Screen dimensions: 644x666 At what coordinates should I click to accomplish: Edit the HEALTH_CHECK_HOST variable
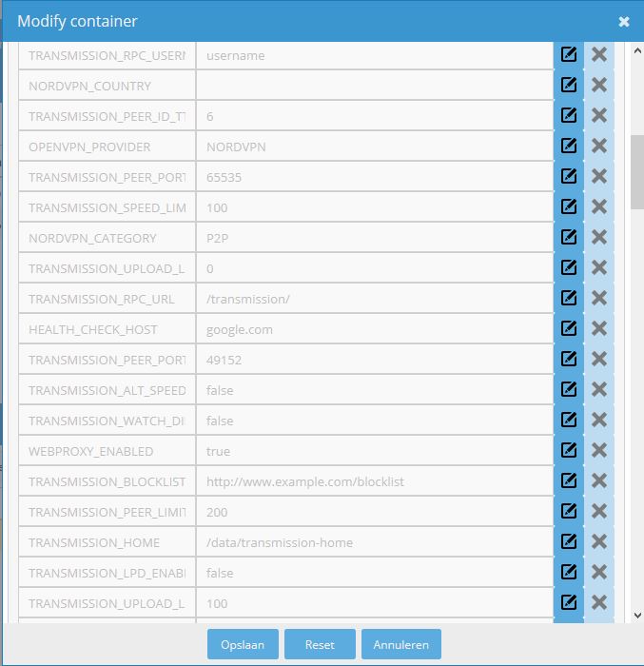click(x=569, y=329)
